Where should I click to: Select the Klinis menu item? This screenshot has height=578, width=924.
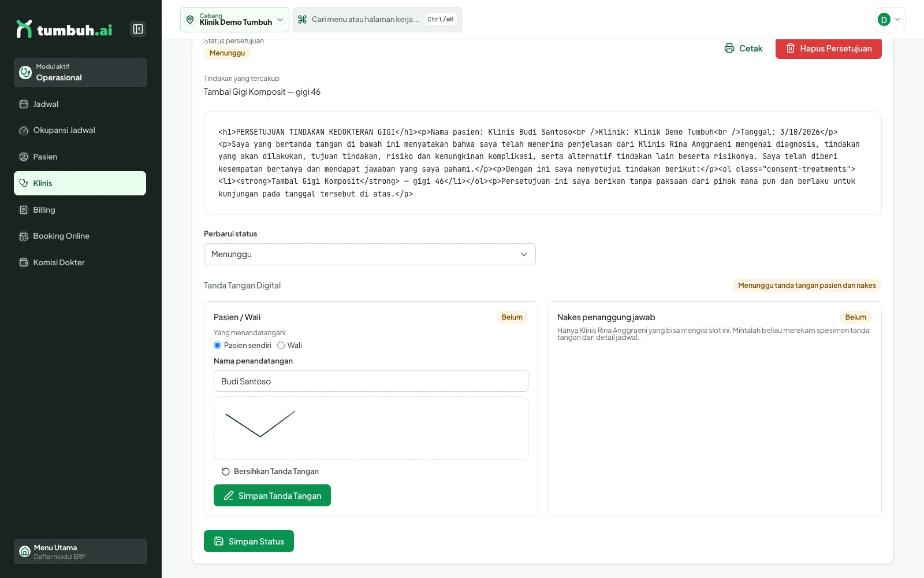click(x=80, y=183)
